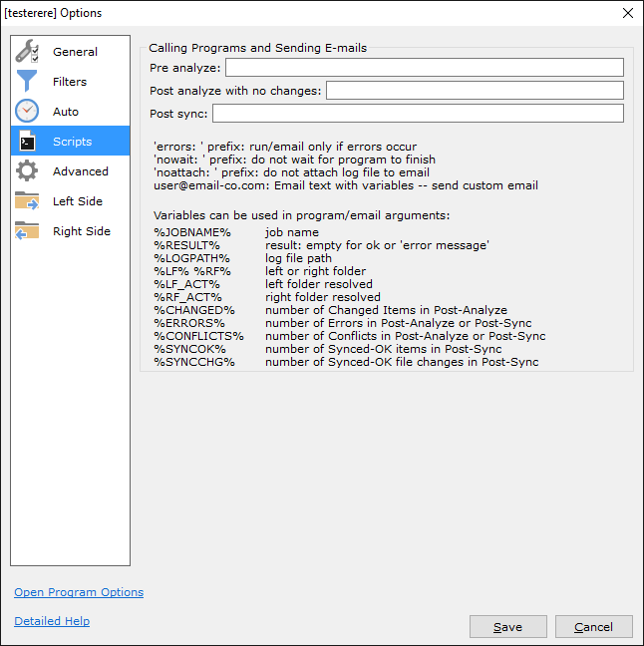Screen dimensions: 644x646
Task: Switch to the Filters tab label
Action: click(70, 82)
